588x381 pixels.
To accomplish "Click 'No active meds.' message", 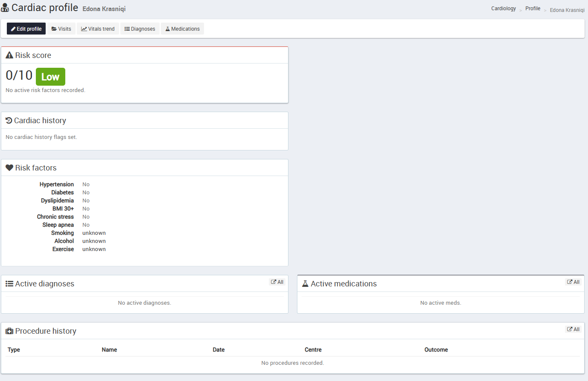I will coord(440,303).
